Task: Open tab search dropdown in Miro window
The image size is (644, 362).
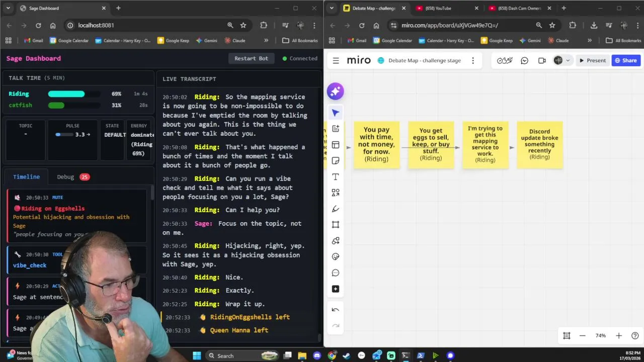Action: (332, 8)
